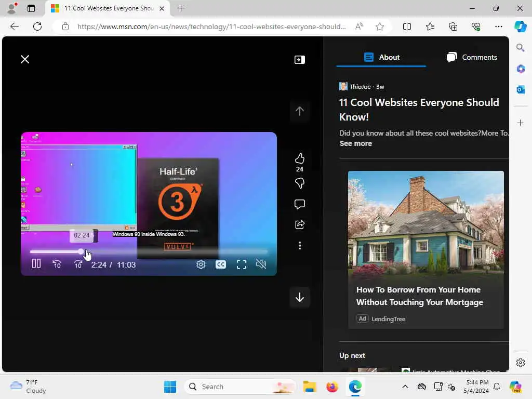Open the 5:44 PM clock and calendar
Viewport: 532px width, 399px height.
476,387
